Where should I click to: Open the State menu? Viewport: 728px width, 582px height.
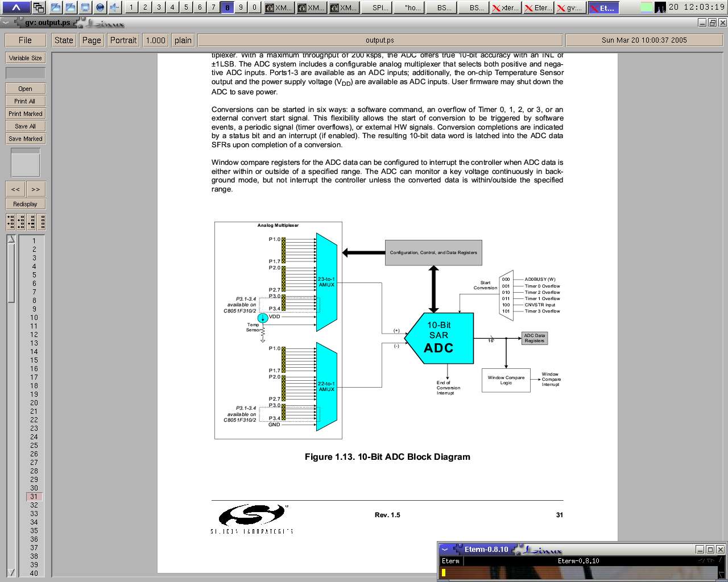click(64, 40)
